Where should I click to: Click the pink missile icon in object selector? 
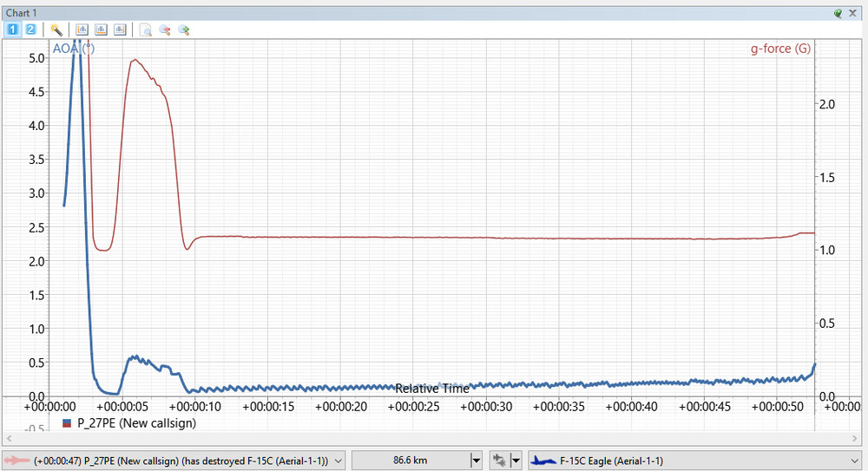coord(16,461)
